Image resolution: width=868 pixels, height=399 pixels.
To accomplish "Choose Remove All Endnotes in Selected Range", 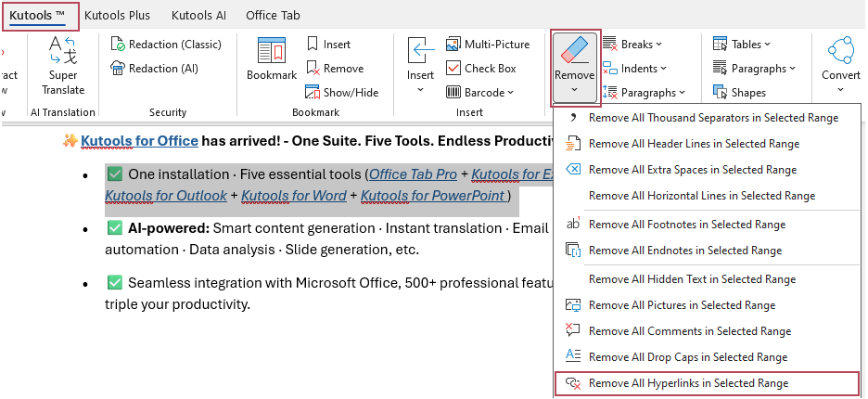I will point(708,251).
